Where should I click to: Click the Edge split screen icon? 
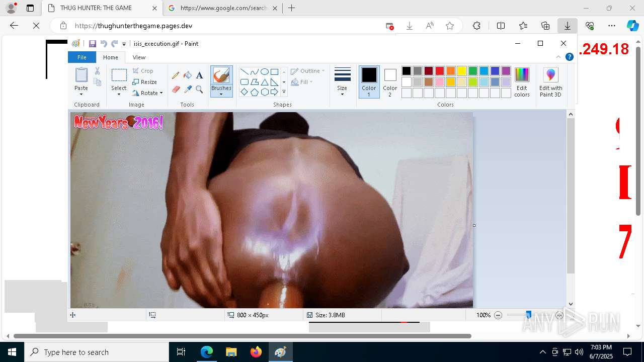point(501,26)
